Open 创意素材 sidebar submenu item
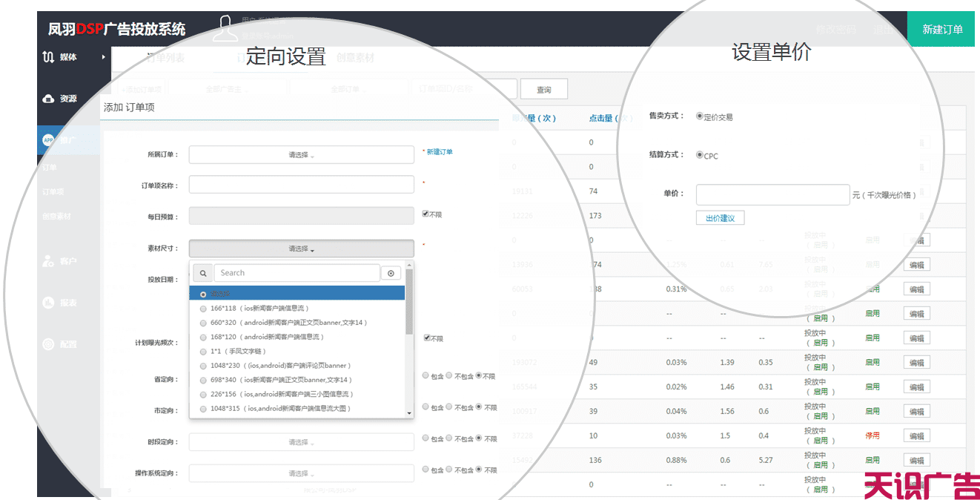980x500 pixels. click(56, 217)
